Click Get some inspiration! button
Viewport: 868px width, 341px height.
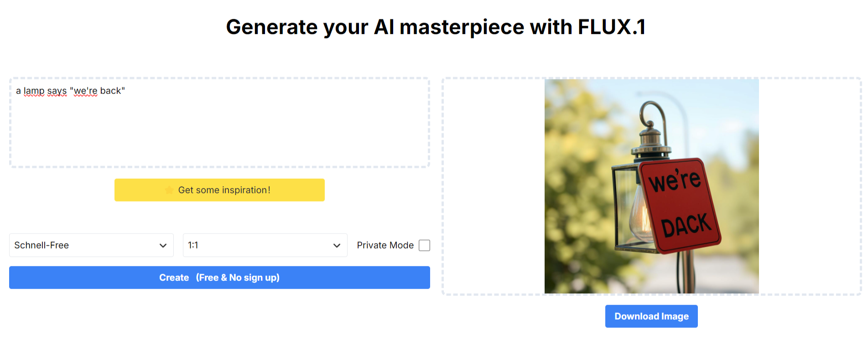tap(219, 190)
